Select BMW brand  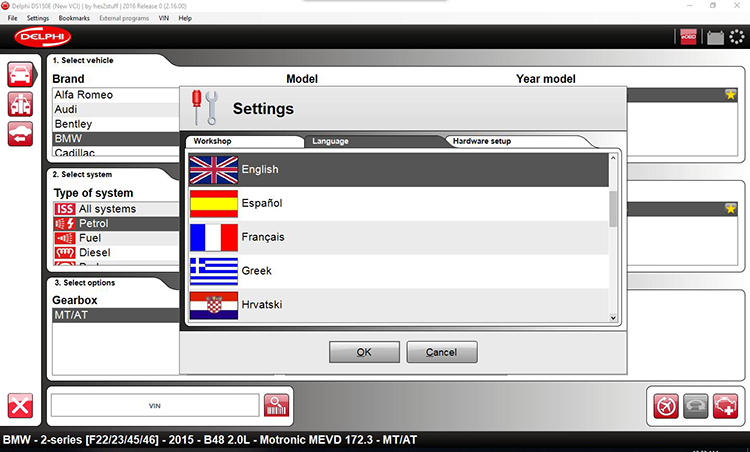116,139
